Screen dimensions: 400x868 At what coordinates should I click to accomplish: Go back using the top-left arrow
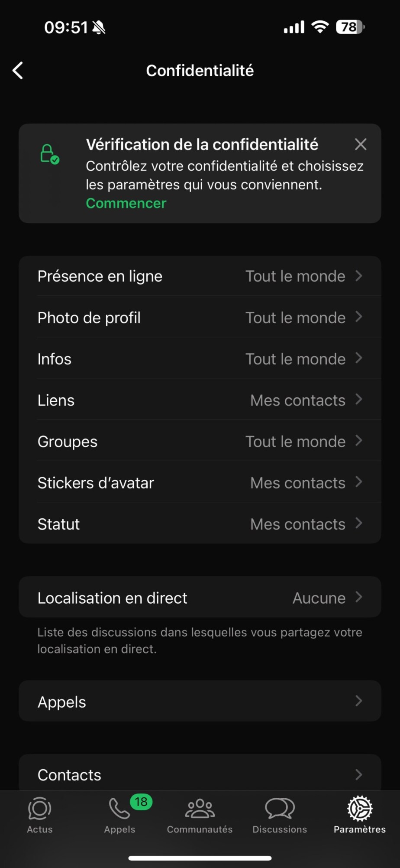[18, 70]
